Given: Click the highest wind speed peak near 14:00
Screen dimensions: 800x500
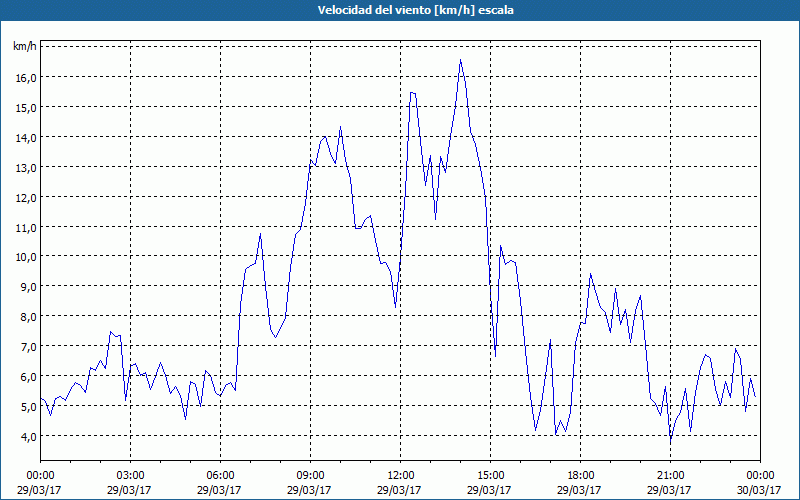Looking at the screenshot, I should [460, 60].
